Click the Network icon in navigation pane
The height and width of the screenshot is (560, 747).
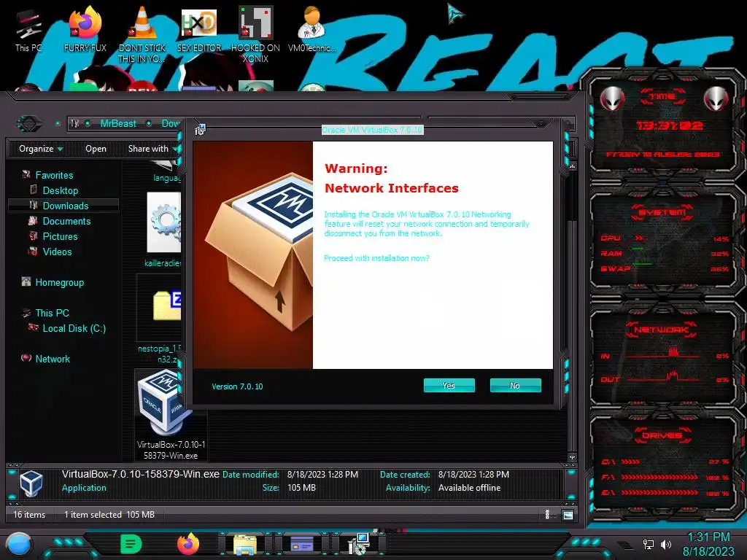(26, 357)
